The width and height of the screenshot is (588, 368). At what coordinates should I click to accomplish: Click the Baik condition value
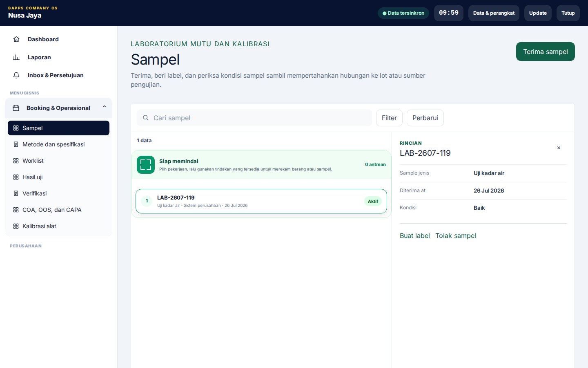tap(479, 208)
